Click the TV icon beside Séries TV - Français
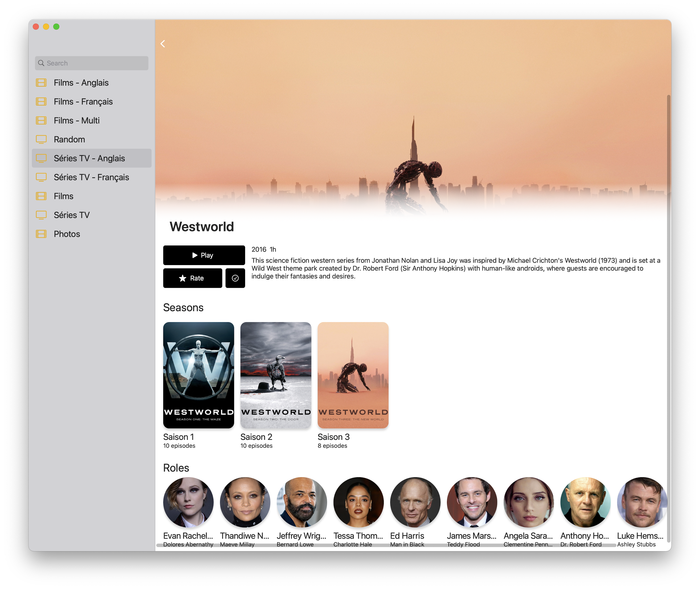The image size is (700, 589). tap(41, 177)
